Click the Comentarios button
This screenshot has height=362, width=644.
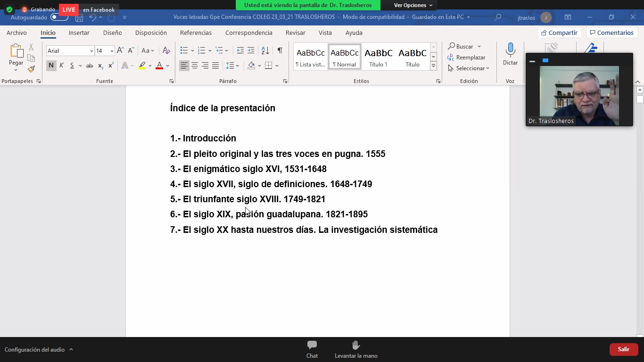pyautogui.click(x=612, y=33)
